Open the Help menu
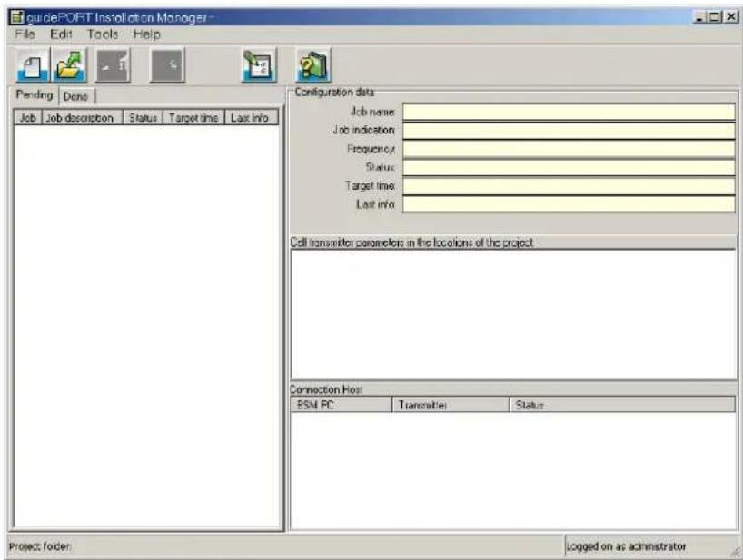 tap(147, 34)
